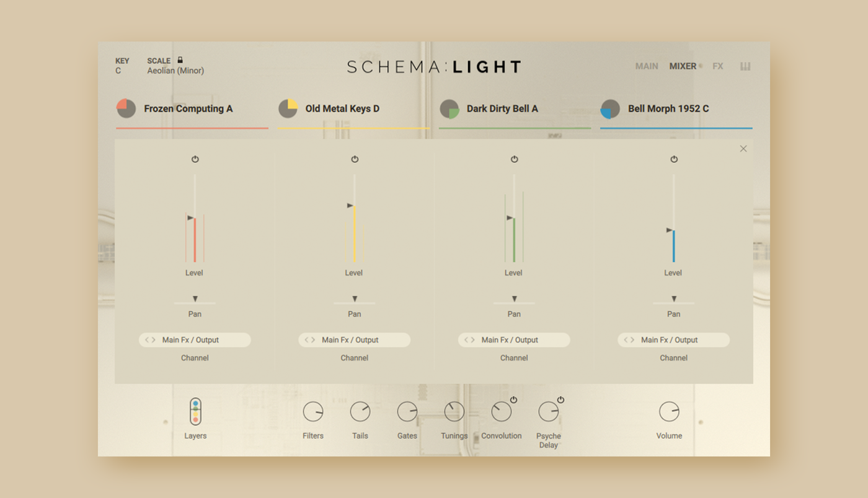Click the Filters knob
The width and height of the screenshot is (868, 498).
coord(313,412)
